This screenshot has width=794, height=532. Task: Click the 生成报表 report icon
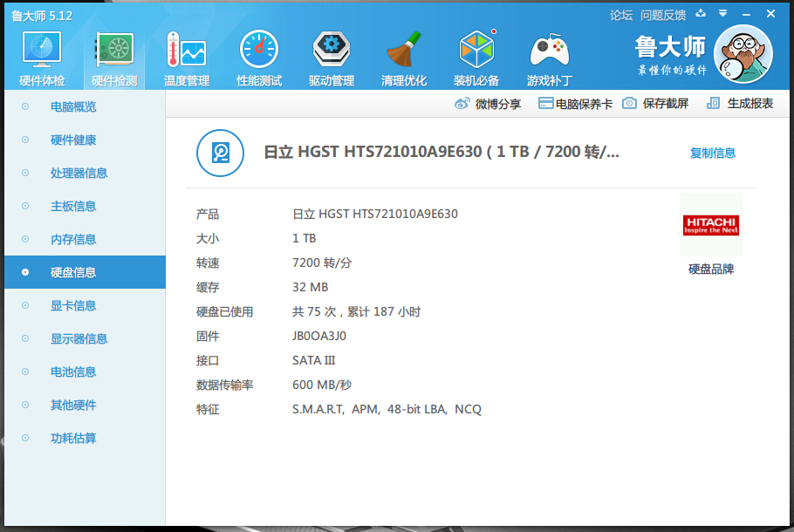713,103
